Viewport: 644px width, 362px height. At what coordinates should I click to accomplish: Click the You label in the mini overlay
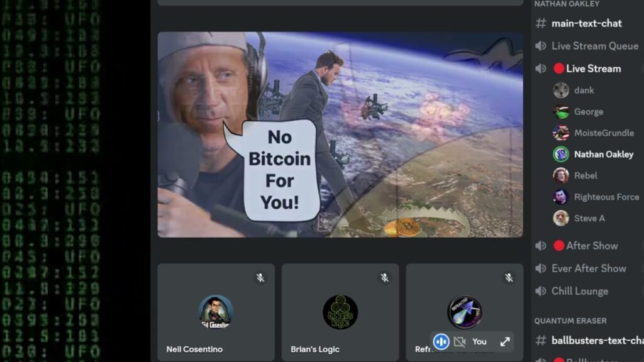[479, 341]
